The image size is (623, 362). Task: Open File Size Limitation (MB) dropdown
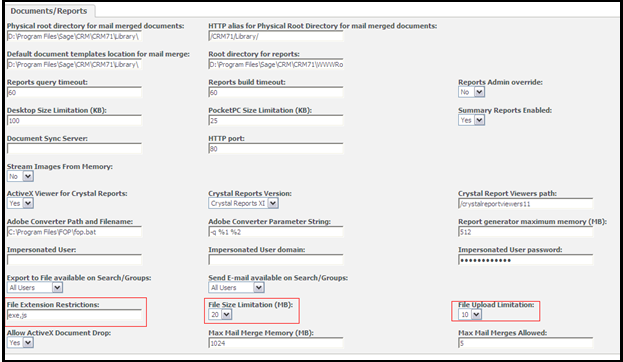pyautogui.click(x=220, y=315)
